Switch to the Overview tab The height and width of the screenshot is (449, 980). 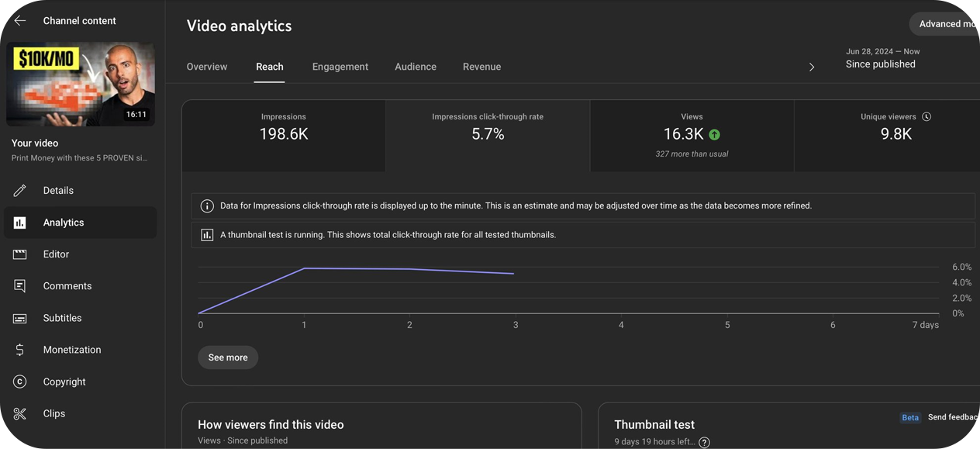click(x=207, y=67)
